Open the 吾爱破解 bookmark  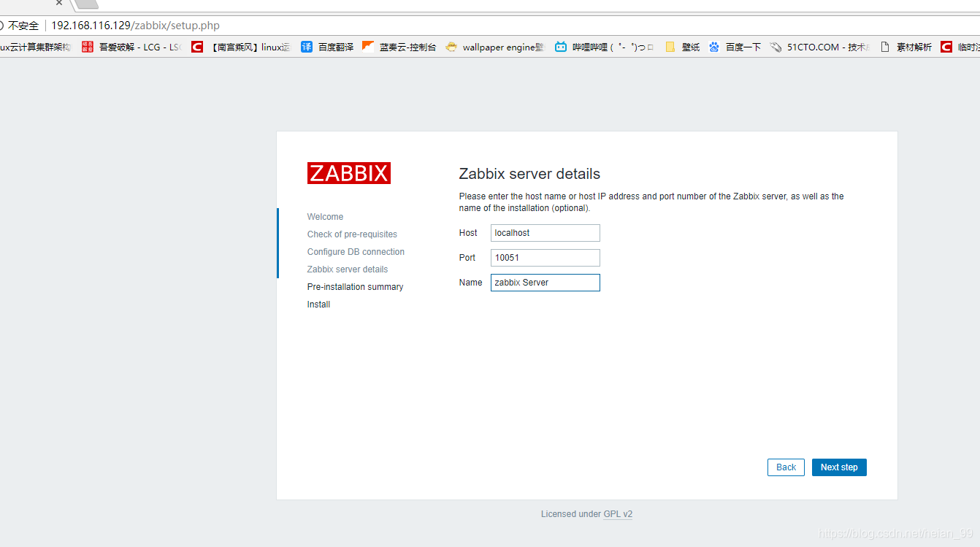131,47
